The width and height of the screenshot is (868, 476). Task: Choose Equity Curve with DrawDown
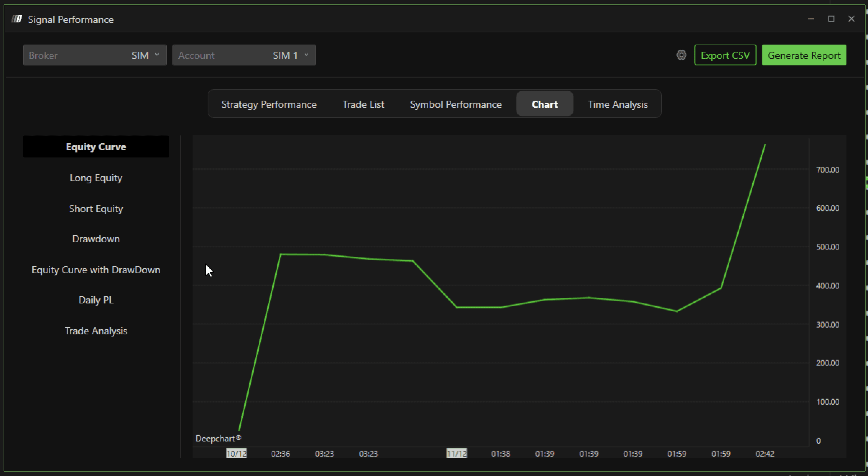(96, 270)
